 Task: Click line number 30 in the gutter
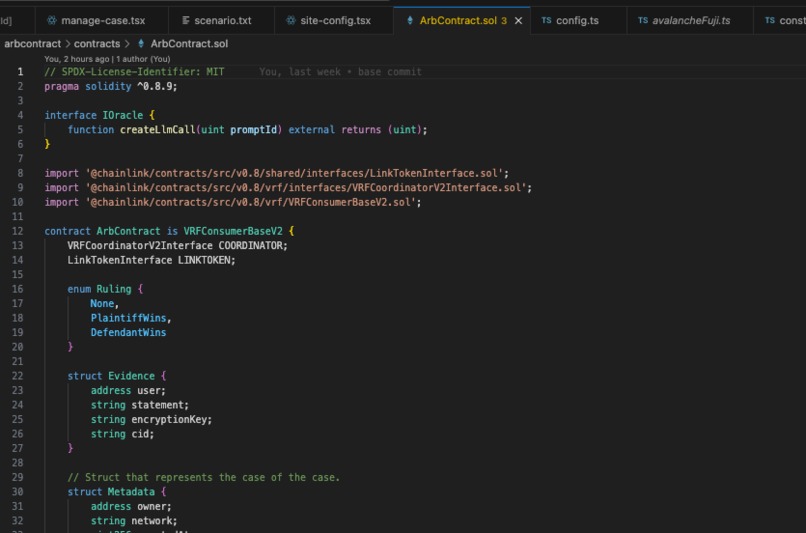tap(17, 492)
